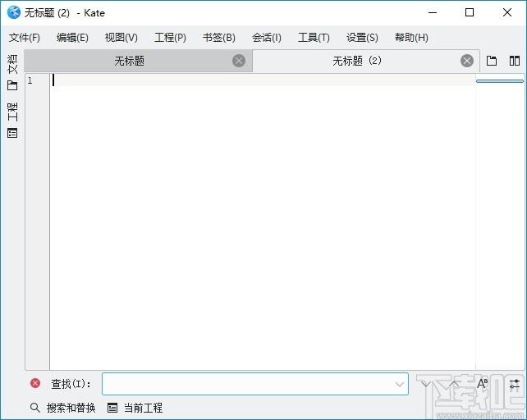The width and height of the screenshot is (527, 420).
Task: Click the split view icon beside the tabs
Action: click(515, 61)
